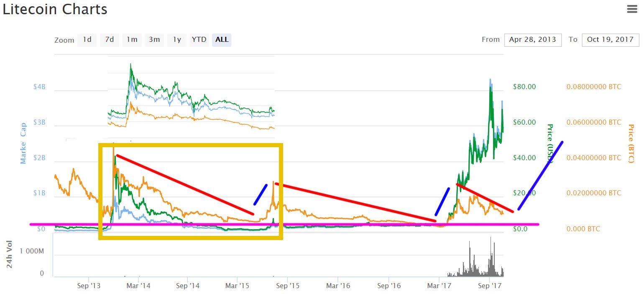Click the $1B market cap axis label
Image resolution: width=644 pixels, height=294 pixels.
click(x=40, y=194)
